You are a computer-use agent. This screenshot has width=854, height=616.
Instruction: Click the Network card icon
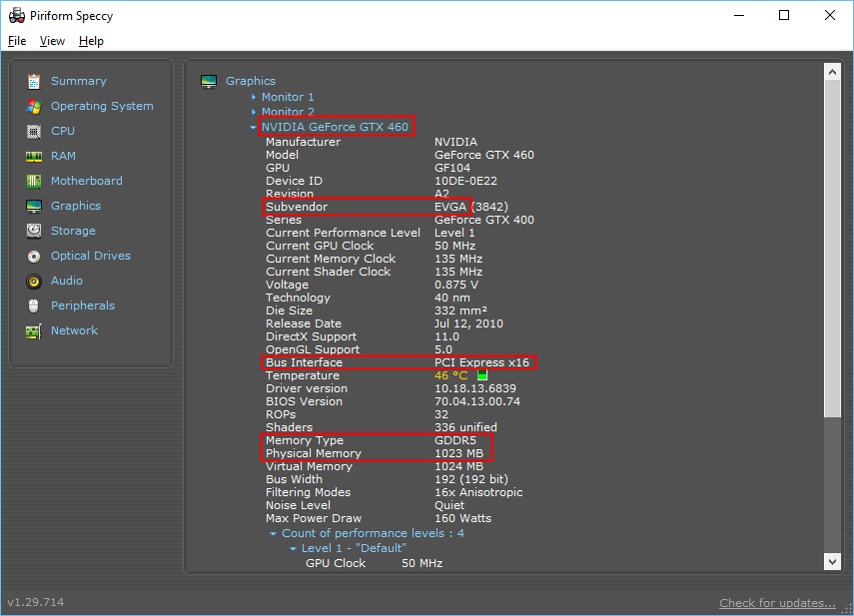click(x=34, y=331)
